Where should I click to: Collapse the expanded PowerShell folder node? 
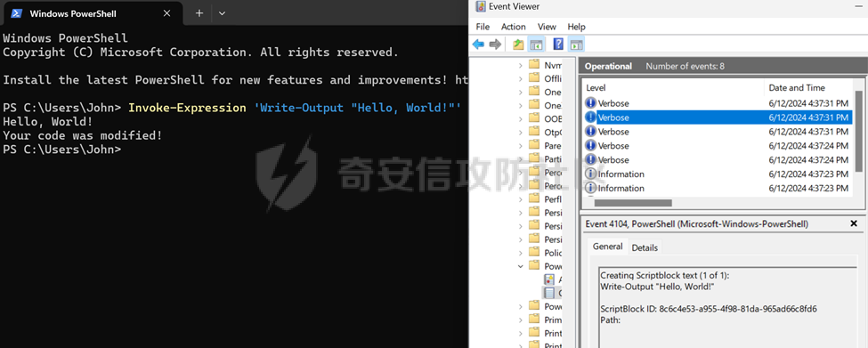click(x=521, y=266)
